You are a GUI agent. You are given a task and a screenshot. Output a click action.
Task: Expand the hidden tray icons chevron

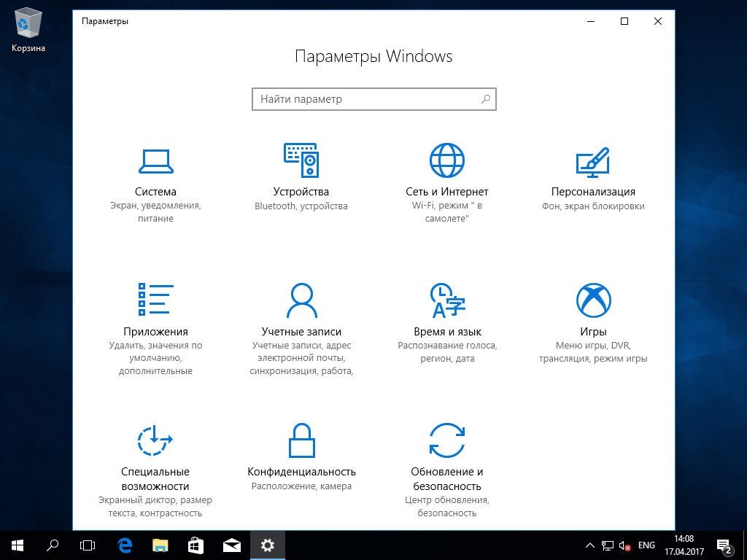coord(589,545)
